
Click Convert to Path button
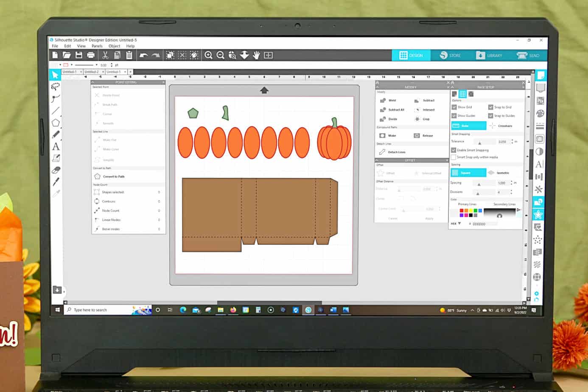click(109, 176)
